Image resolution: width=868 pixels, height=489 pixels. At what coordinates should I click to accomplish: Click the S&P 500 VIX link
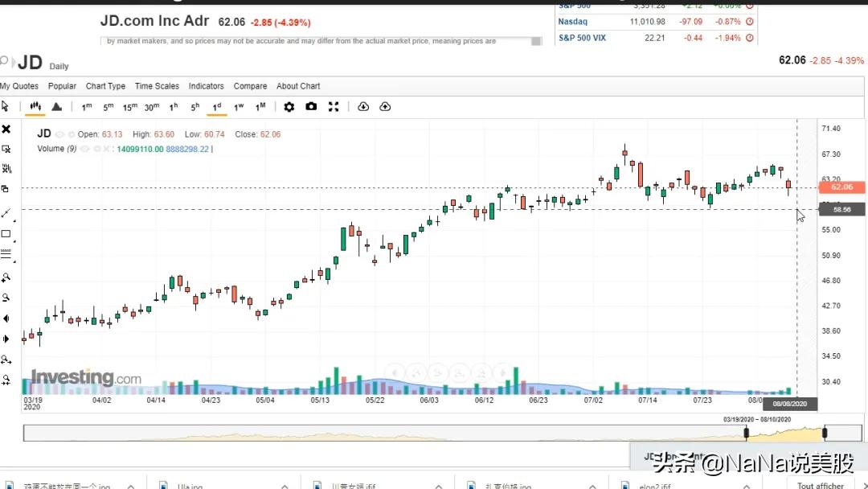tap(582, 38)
